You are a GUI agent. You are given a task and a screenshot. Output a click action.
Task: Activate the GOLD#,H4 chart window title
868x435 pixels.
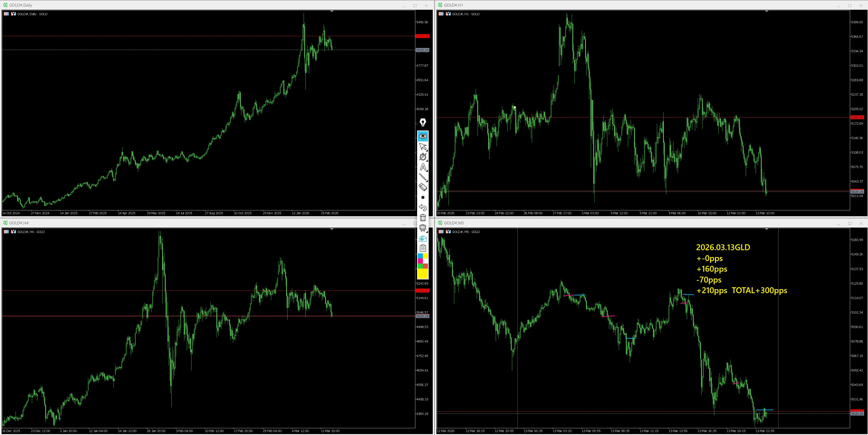click(19, 223)
